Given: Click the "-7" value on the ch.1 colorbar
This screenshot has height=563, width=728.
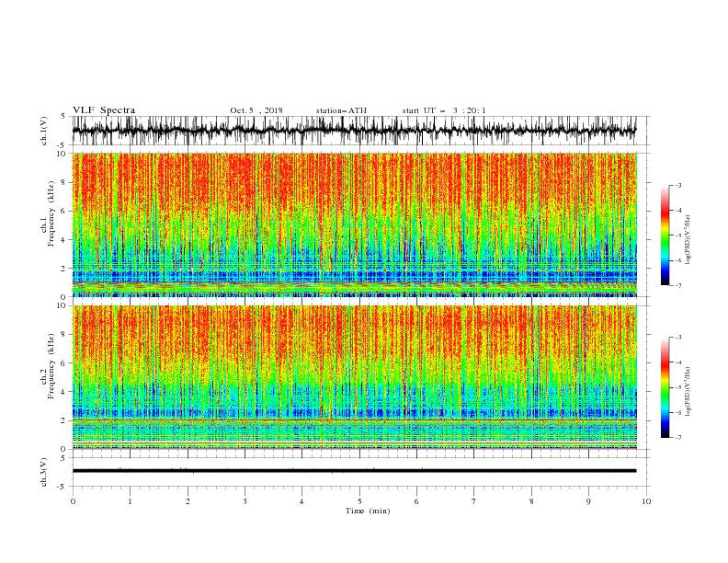Looking at the screenshot, I should (677, 285).
